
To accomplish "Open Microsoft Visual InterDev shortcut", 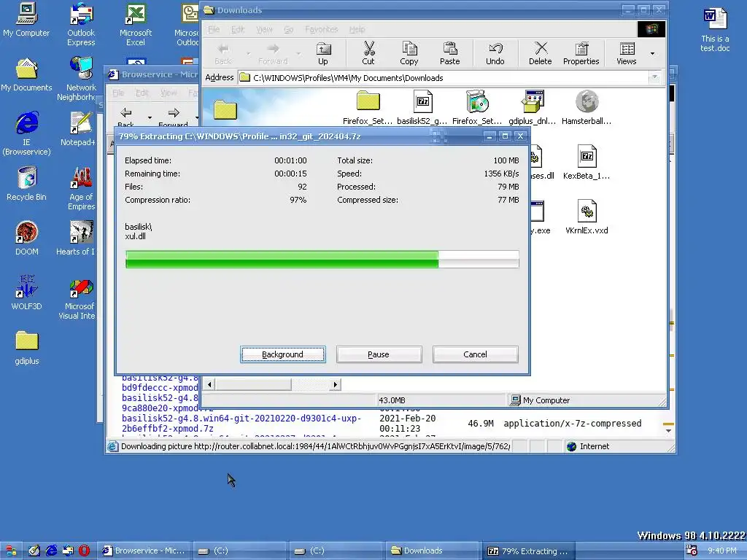I will (79, 298).
